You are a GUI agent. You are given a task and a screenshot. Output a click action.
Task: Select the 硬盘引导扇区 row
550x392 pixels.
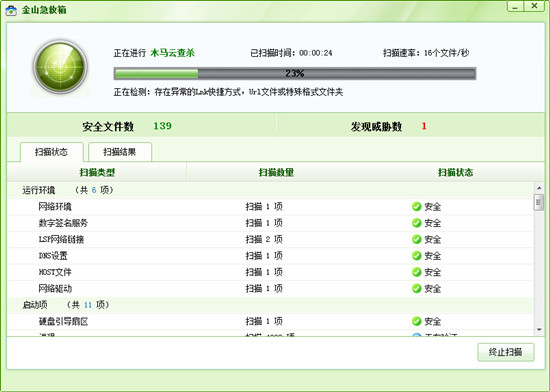[x=270, y=321]
